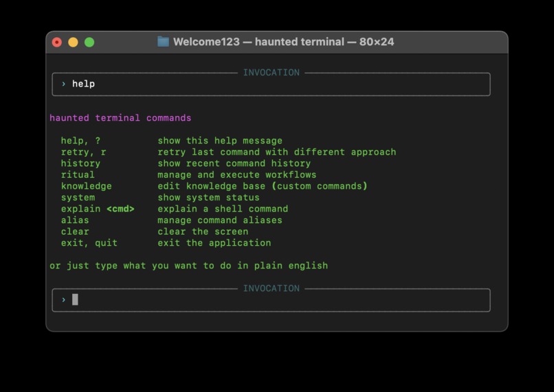Click the green zoom window button
This screenshot has height=392, width=554.
89,43
